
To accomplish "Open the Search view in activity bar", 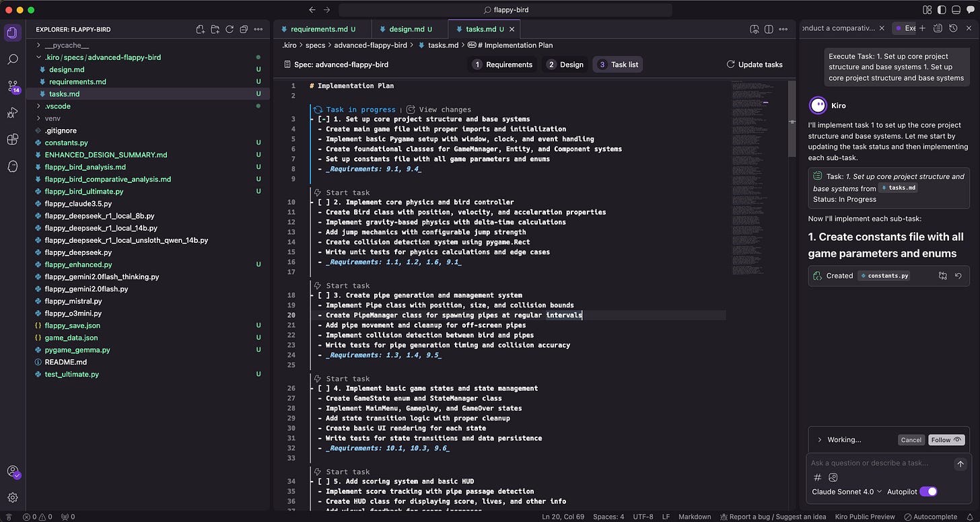I will (12, 59).
